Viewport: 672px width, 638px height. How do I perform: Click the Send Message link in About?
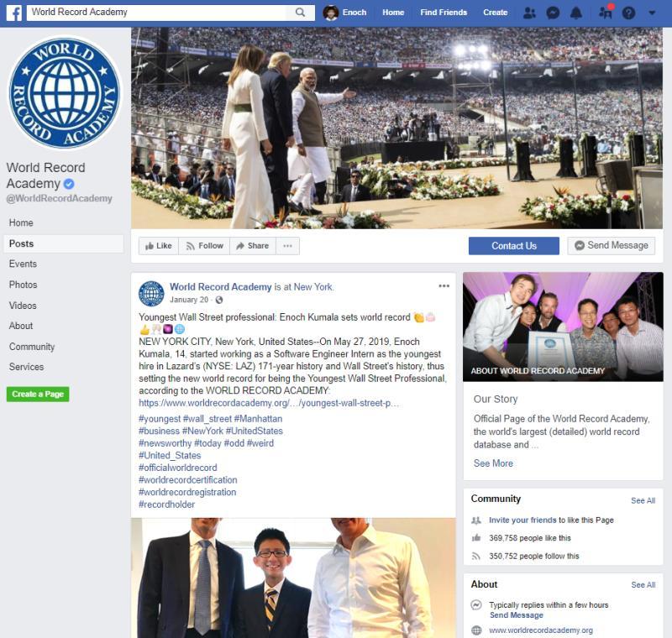517,615
